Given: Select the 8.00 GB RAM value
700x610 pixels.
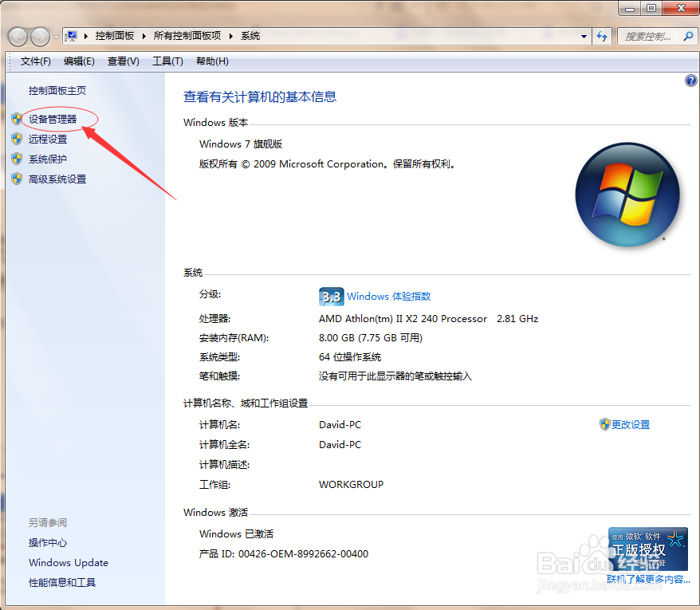Looking at the screenshot, I should click(371, 338).
